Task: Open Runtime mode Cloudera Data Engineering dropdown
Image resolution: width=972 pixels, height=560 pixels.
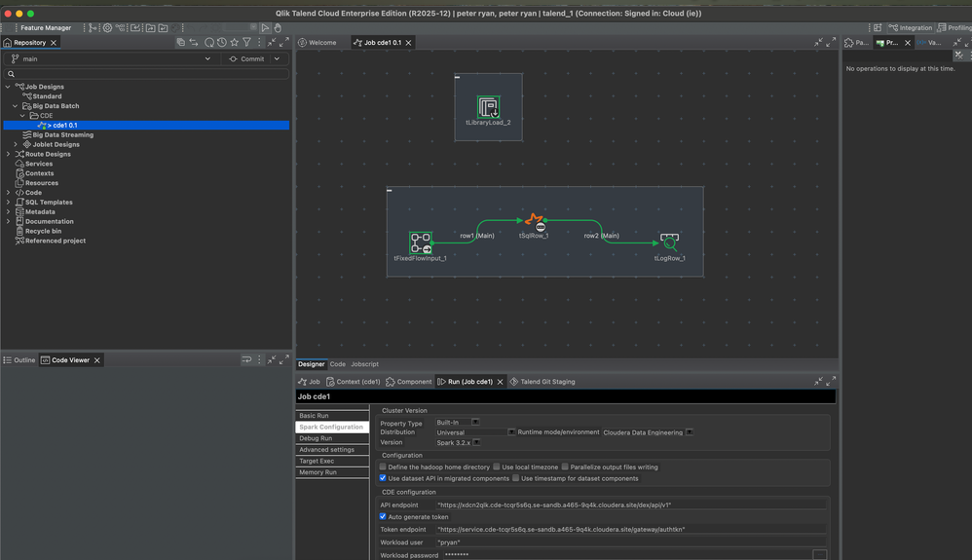Action: pyautogui.click(x=690, y=432)
